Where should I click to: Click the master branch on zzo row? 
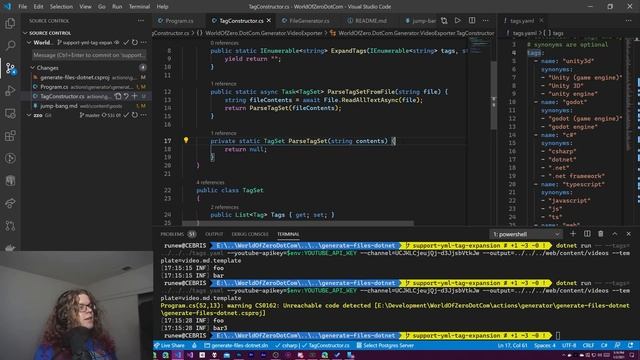(x=90, y=115)
